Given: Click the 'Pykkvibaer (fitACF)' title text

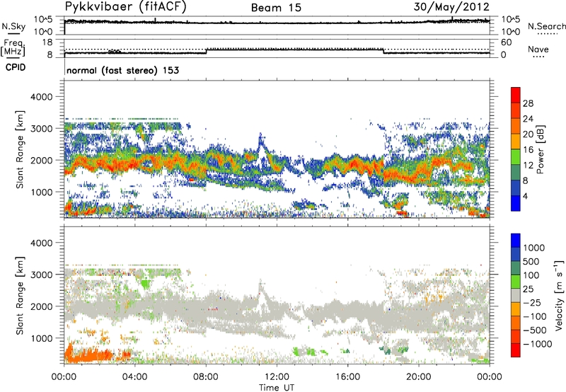Looking at the screenshot, I should (126, 7).
